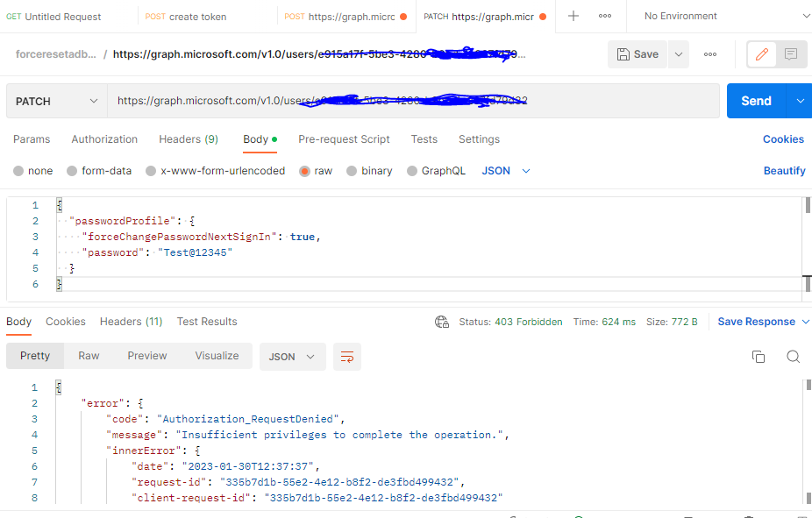
Task: Select the binary body option
Action: (369, 170)
